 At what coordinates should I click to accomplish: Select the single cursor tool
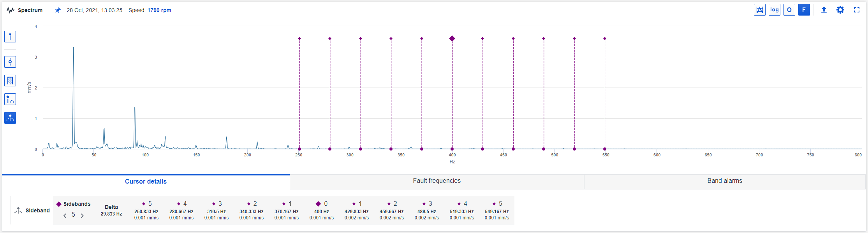pos(10,37)
